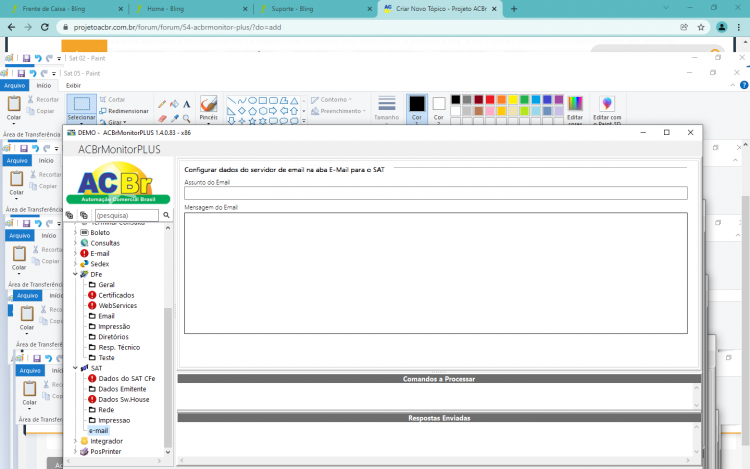
Task: Select Dados do SAT CFe tree item
Action: pyautogui.click(x=127, y=379)
